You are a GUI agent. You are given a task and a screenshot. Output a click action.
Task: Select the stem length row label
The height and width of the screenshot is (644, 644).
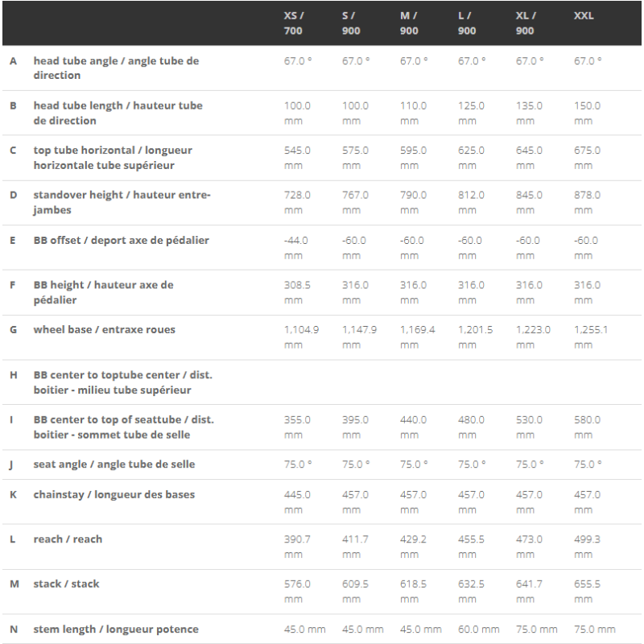pyautogui.click(x=115, y=629)
